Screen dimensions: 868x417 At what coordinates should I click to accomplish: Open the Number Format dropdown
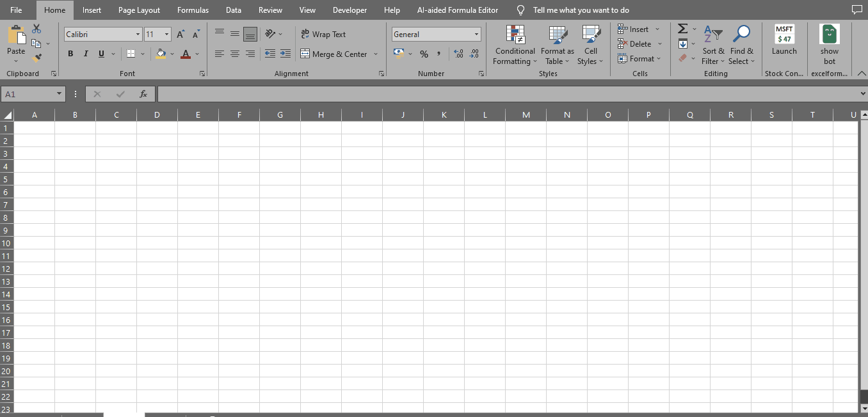[476, 34]
